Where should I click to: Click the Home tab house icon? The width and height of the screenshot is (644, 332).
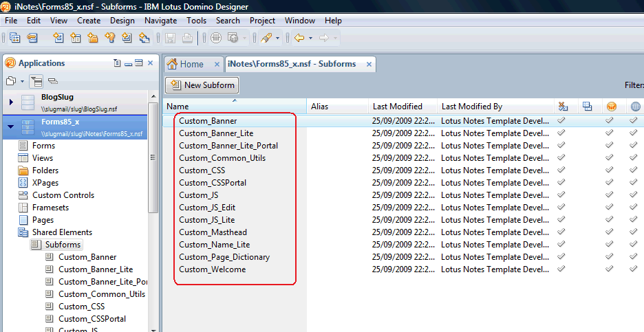coord(173,64)
